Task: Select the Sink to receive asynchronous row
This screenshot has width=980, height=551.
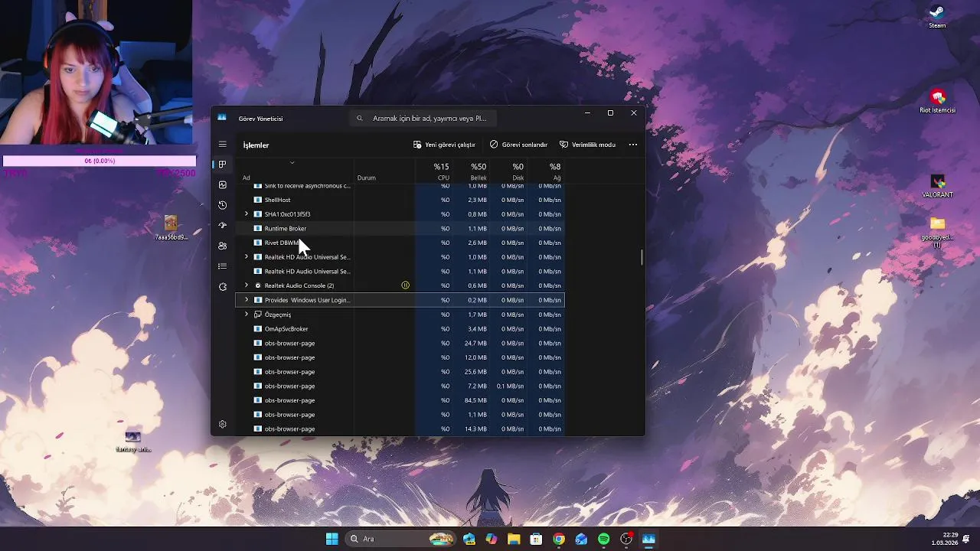Action: point(400,186)
